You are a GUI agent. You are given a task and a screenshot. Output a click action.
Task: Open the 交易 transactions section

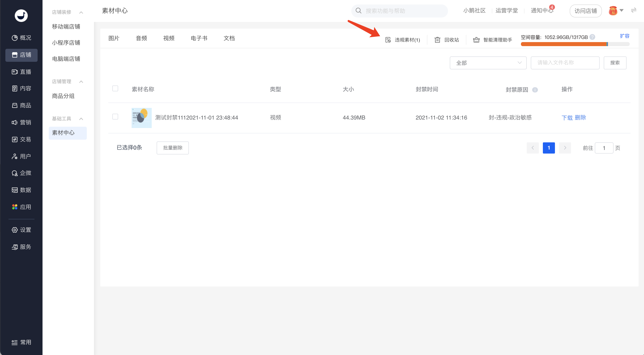pos(21,139)
